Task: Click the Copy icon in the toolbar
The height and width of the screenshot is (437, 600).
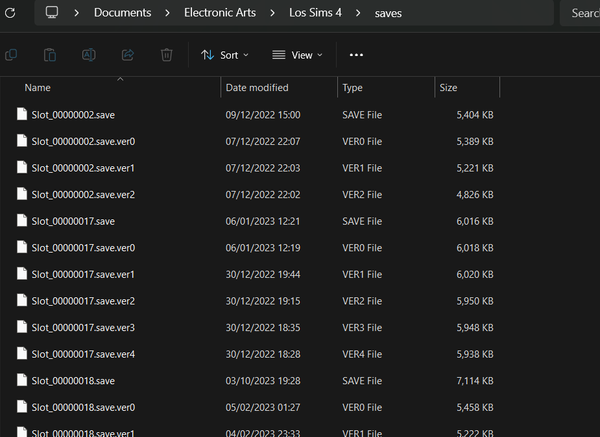Action: pyautogui.click(x=11, y=55)
